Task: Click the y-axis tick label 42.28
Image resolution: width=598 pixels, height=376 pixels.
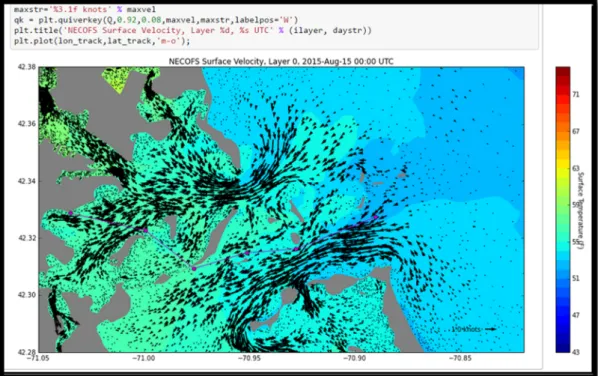Action: tap(27, 352)
